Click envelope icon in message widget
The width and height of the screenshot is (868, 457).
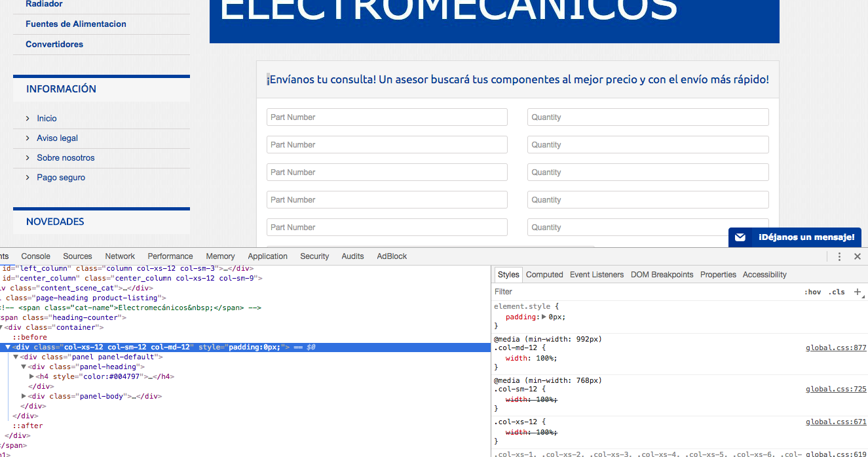point(740,237)
